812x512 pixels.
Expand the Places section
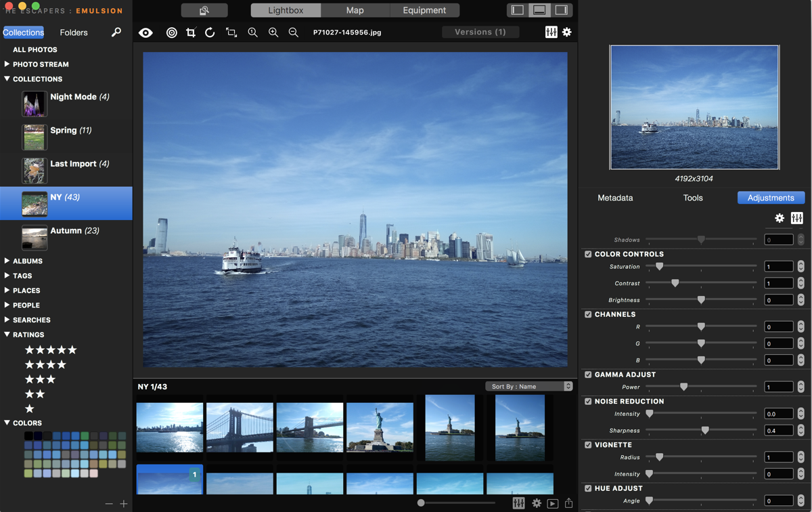[7, 290]
